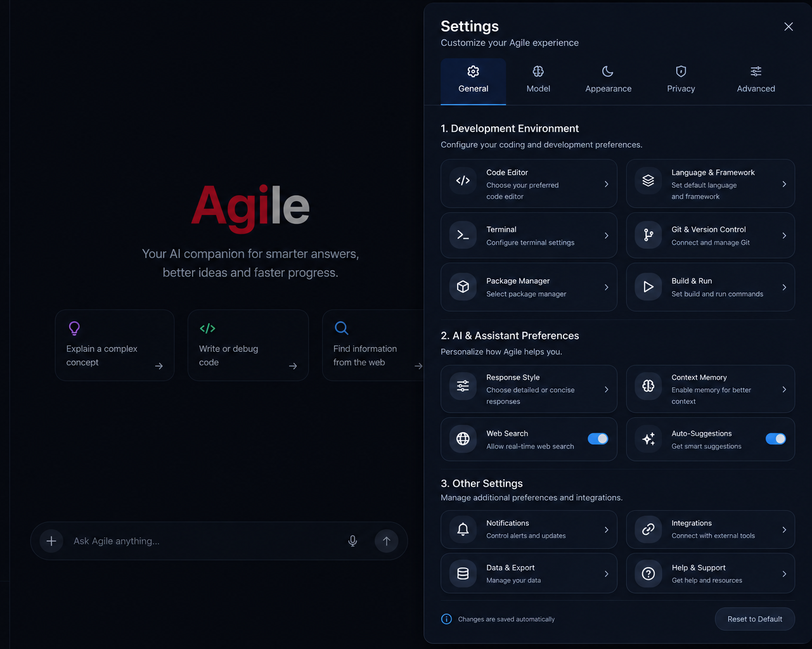
Task: Click the Context Memory brain icon
Action: click(x=648, y=386)
